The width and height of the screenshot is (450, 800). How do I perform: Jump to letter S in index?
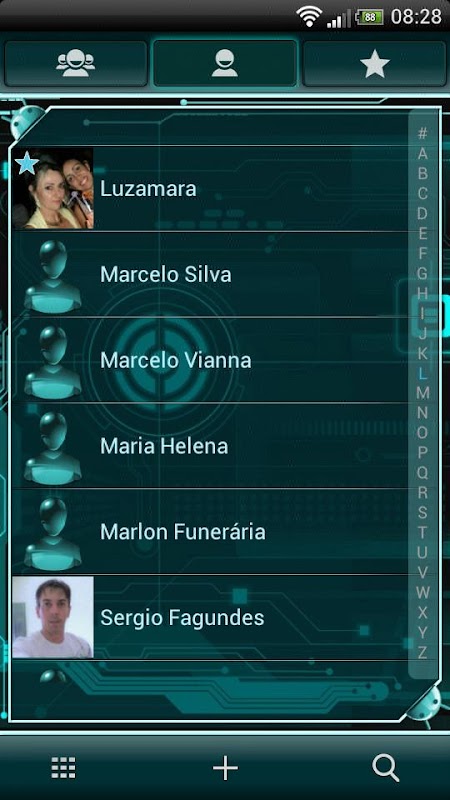pyautogui.click(x=422, y=512)
